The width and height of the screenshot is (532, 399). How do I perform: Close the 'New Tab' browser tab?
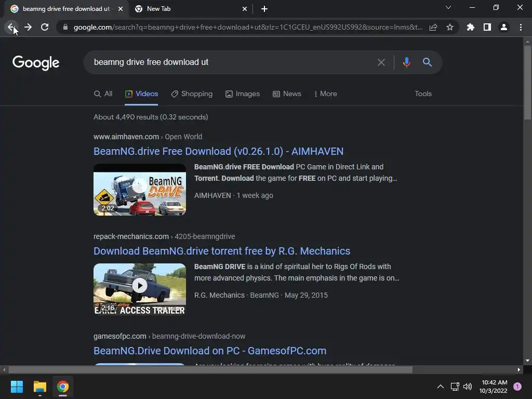point(245,9)
